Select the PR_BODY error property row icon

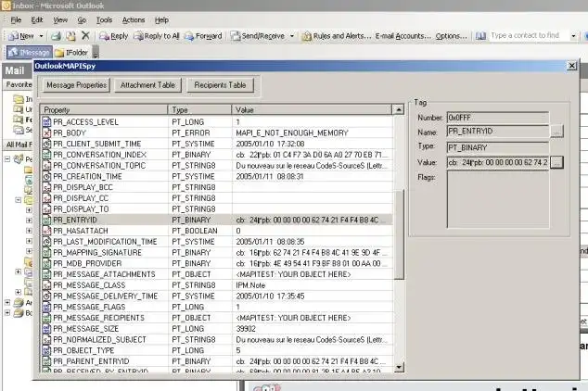click(46, 132)
